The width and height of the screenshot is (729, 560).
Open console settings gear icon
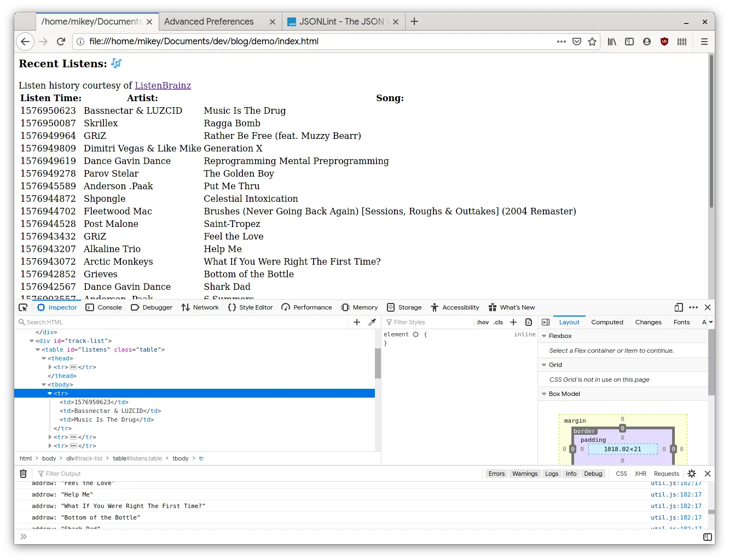coord(692,474)
